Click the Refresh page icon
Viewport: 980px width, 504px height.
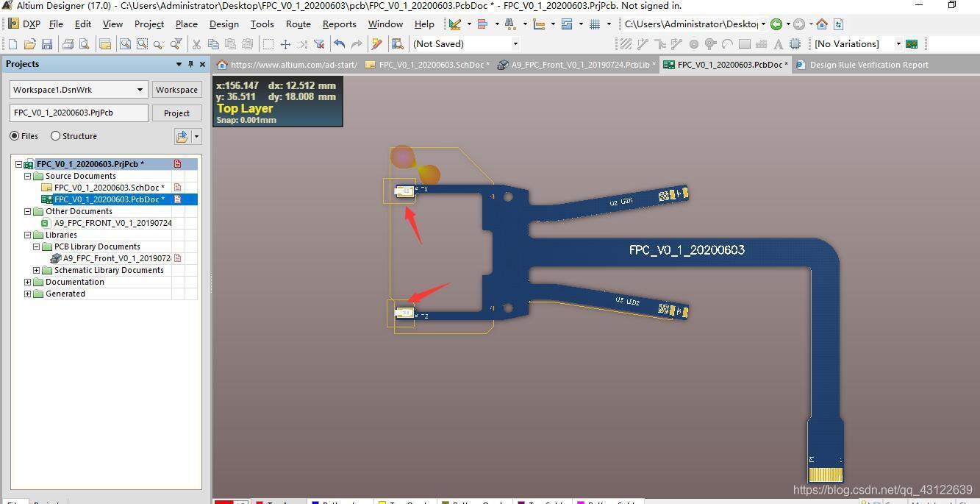pos(838,24)
